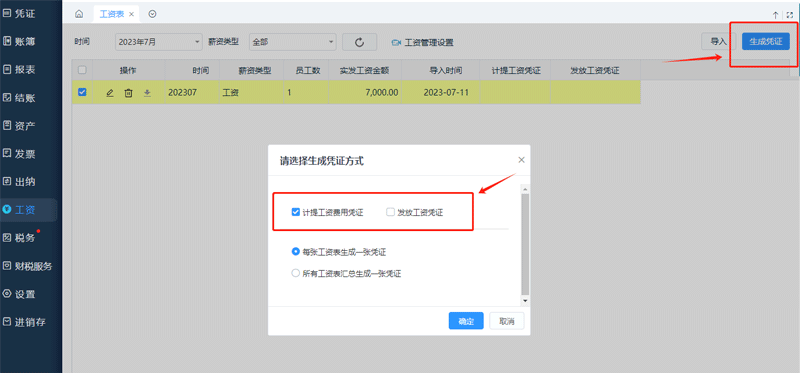Click the 工资 sidebar icon
The height and width of the screenshot is (373, 800).
7,210
